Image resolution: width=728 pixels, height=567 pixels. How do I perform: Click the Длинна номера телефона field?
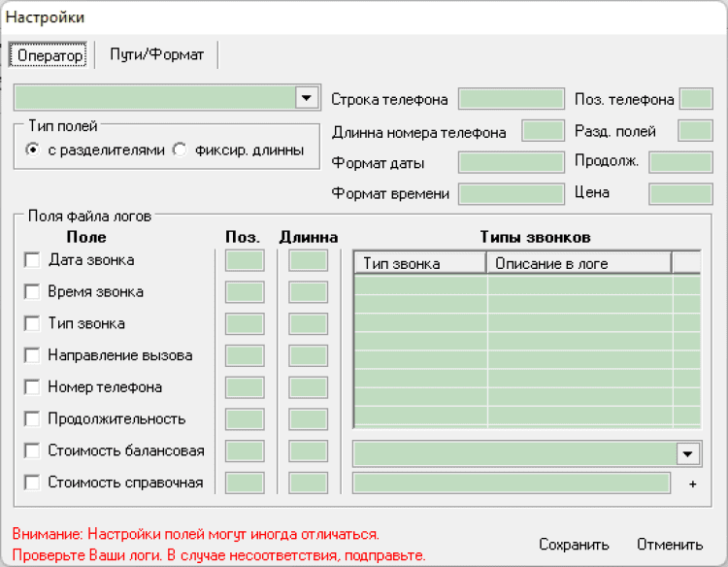point(543,131)
